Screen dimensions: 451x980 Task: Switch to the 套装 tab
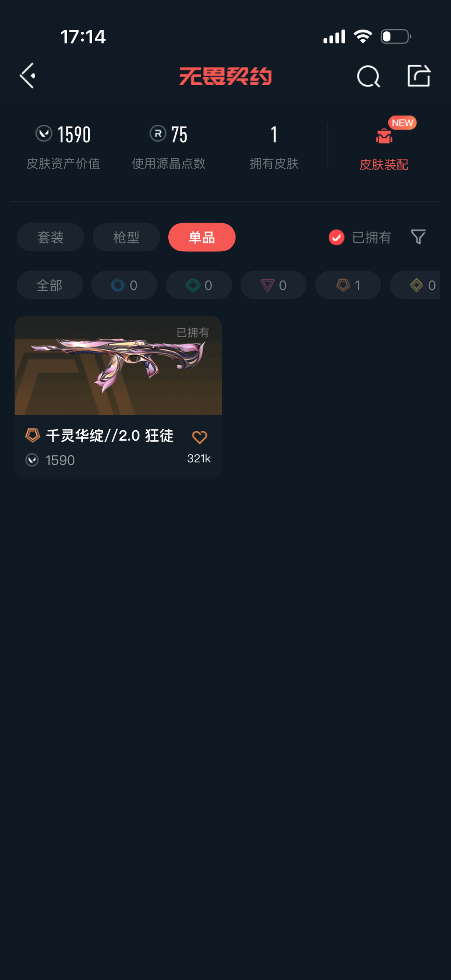coord(51,237)
